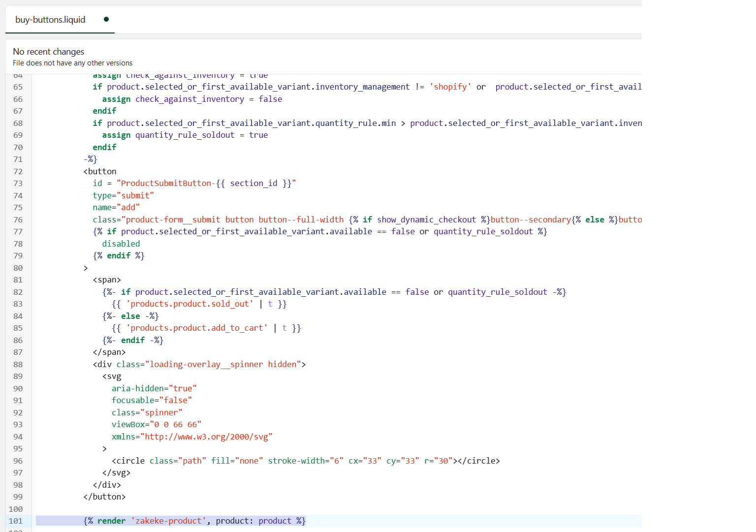This screenshot has width=756, height=532.
Task: Click the closing '</svg>' tag on line 97
Action: [117, 473]
